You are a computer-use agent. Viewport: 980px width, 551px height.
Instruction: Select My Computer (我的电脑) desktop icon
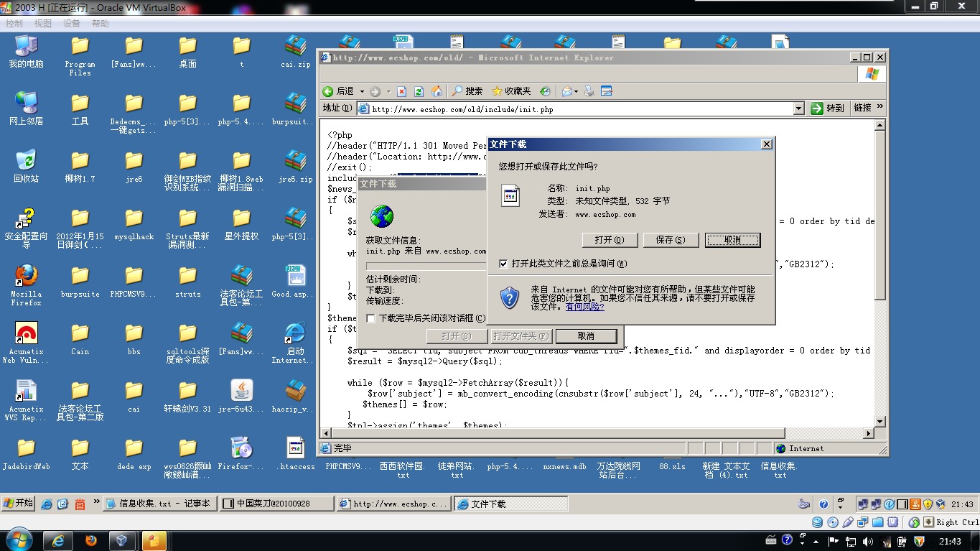coord(27,52)
